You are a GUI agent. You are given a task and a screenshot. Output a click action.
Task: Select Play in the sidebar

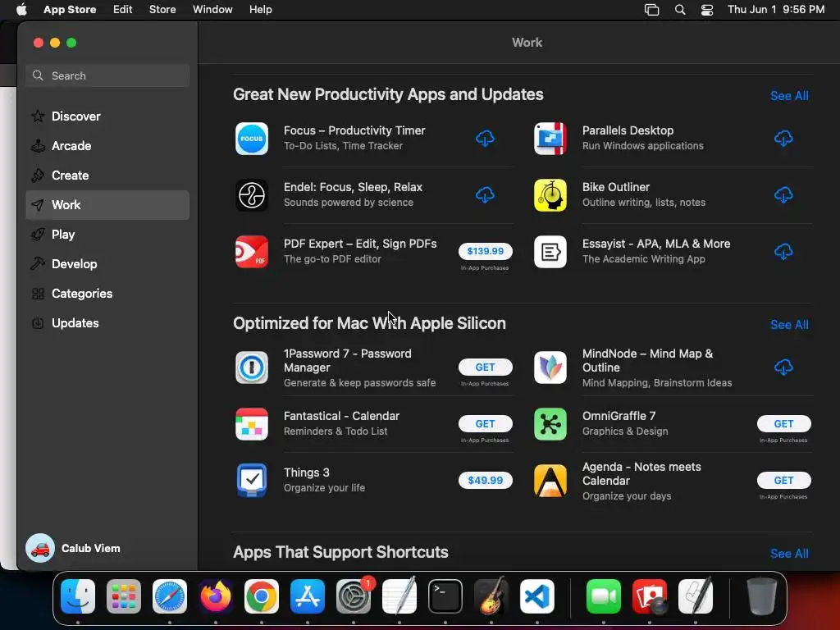click(107, 235)
